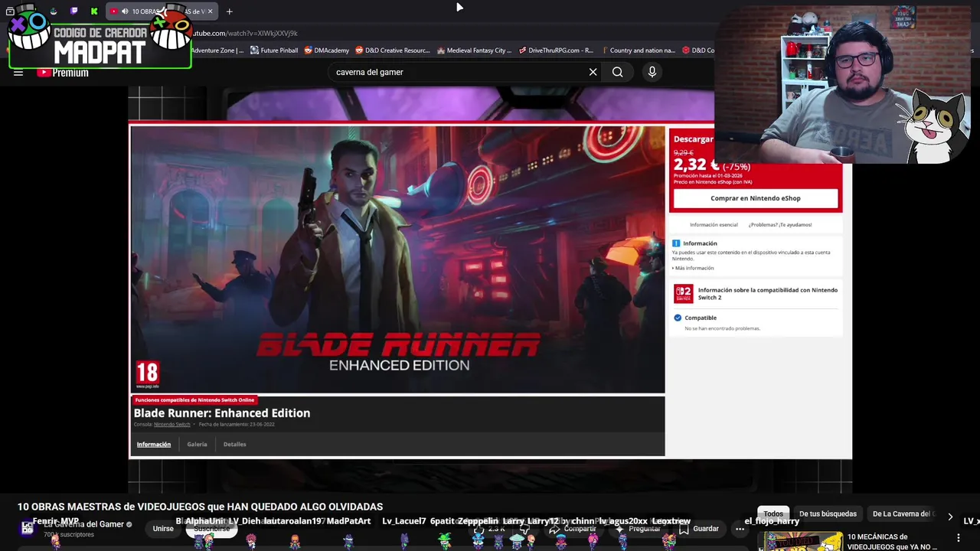Clear the search text with the X icon
The width and height of the screenshot is (980, 551).
(593, 72)
